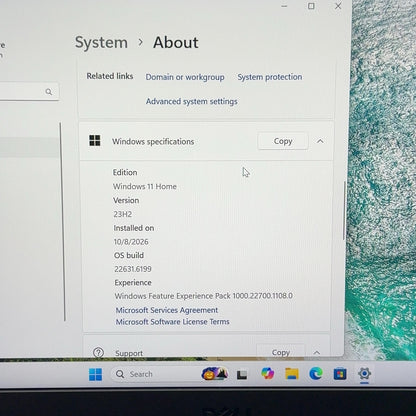
Task: Open Microsoft Edge from the taskbar
Action: 315,373
